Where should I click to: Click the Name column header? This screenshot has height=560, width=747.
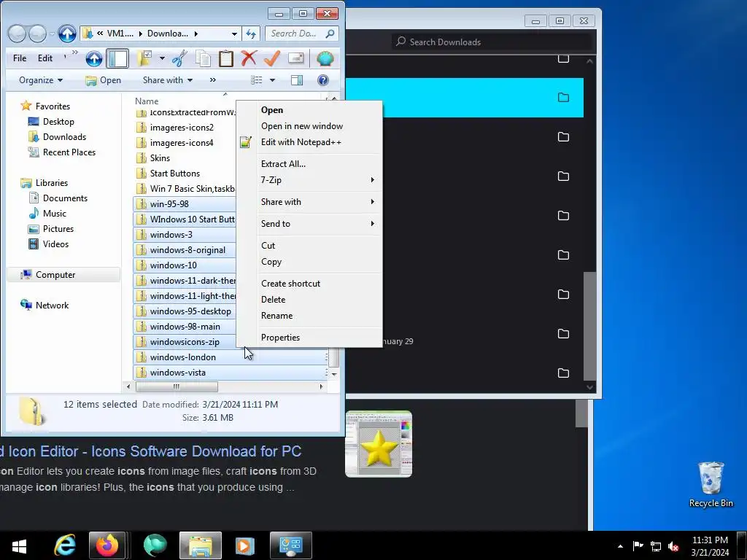[x=147, y=101]
